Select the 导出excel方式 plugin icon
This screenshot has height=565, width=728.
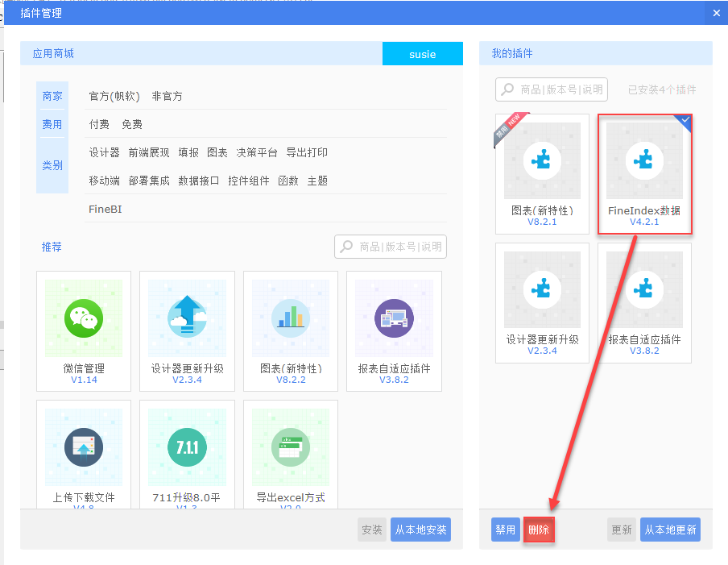point(291,447)
